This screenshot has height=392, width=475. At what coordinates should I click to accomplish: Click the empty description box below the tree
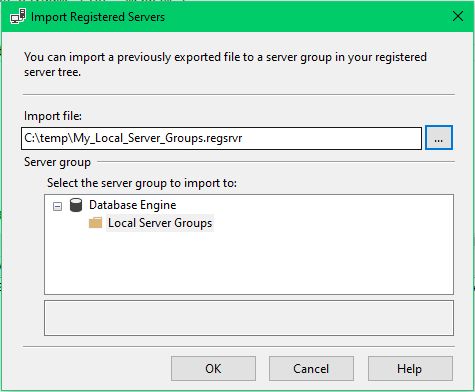point(249,318)
